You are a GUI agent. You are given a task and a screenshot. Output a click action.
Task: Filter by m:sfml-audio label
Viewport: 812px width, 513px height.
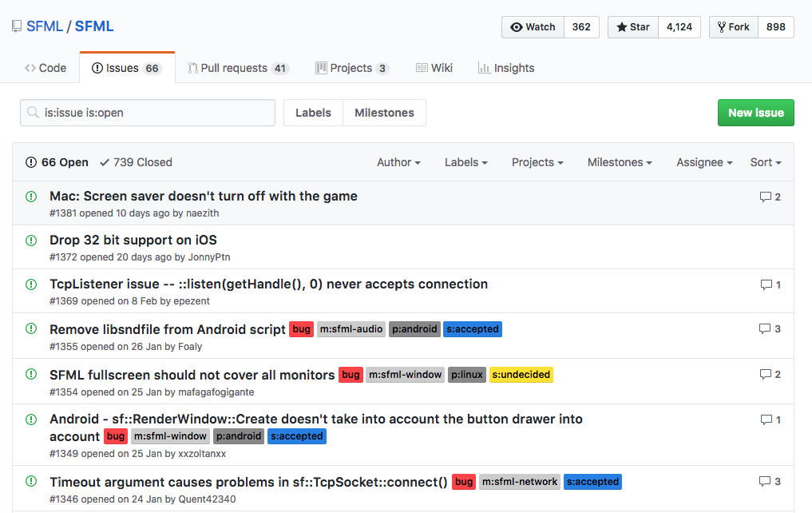[x=351, y=329]
